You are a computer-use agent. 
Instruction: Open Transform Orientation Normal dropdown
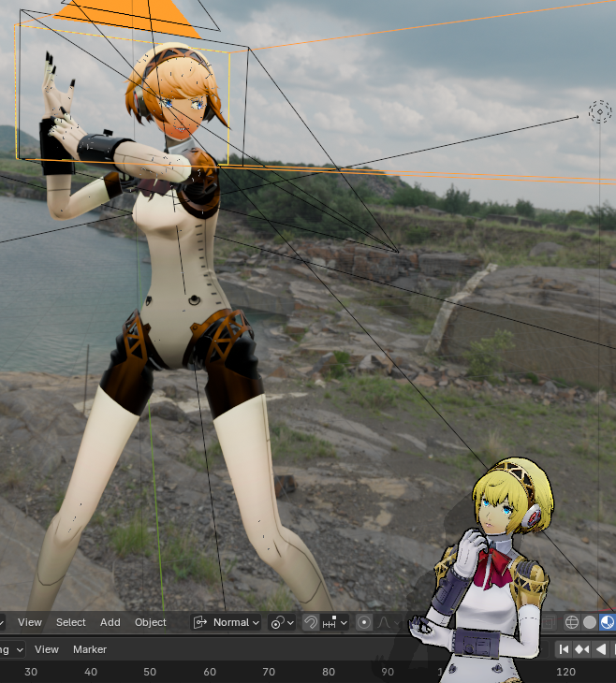[227, 622]
